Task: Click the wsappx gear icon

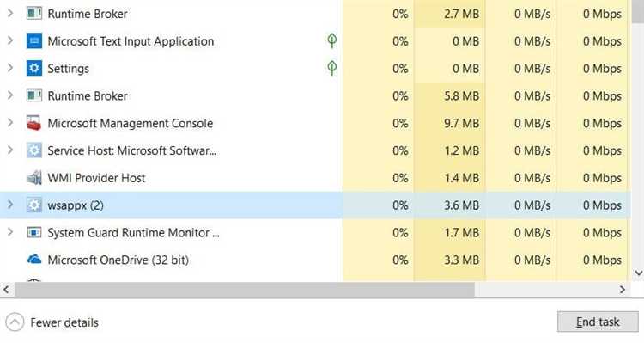Action: coord(34,205)
